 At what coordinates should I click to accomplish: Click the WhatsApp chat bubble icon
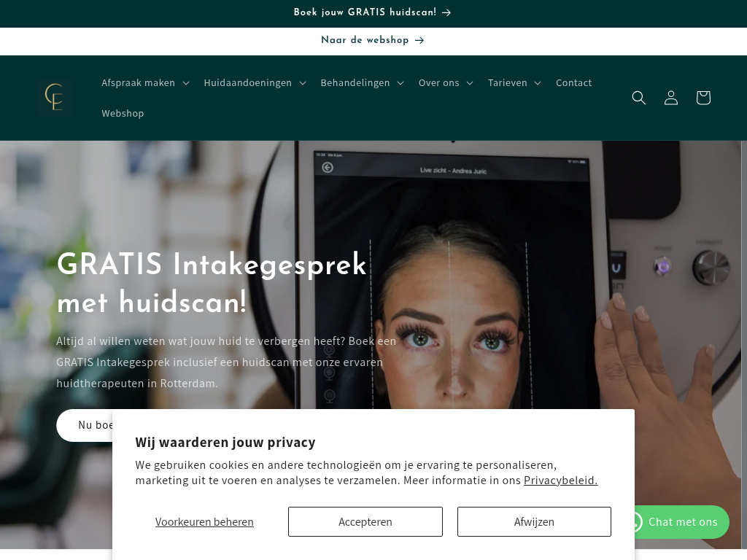tap(636, 522)
